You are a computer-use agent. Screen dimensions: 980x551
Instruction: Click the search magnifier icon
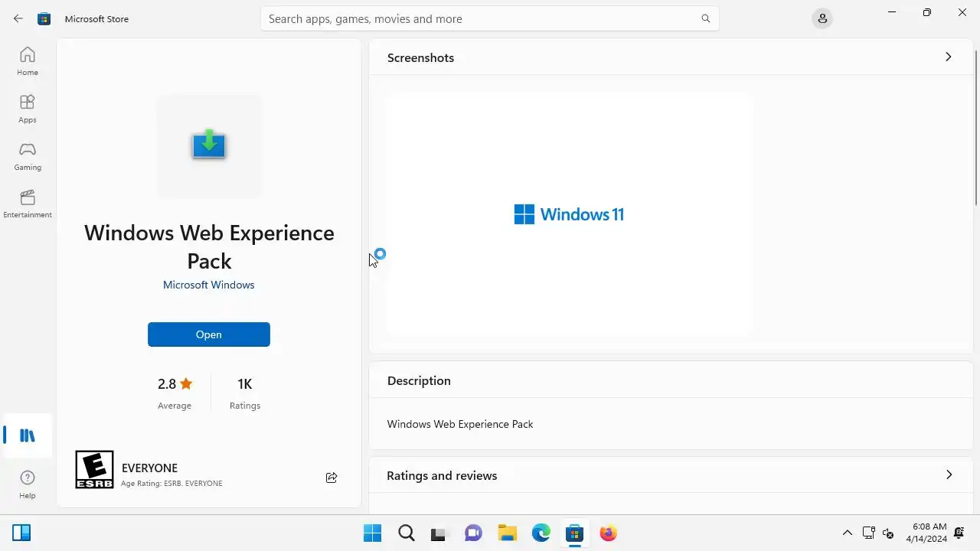coord(706,18)
